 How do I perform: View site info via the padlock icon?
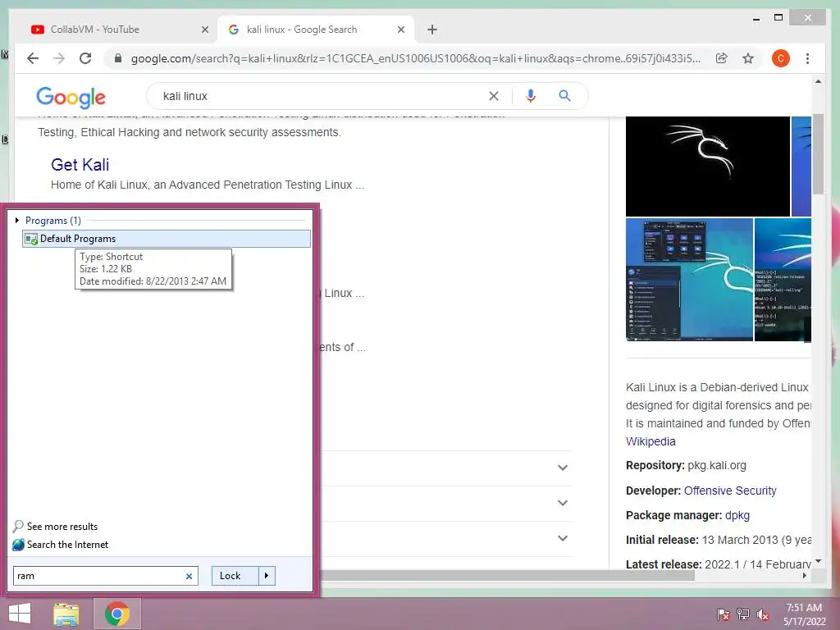[x=118, y=58]
